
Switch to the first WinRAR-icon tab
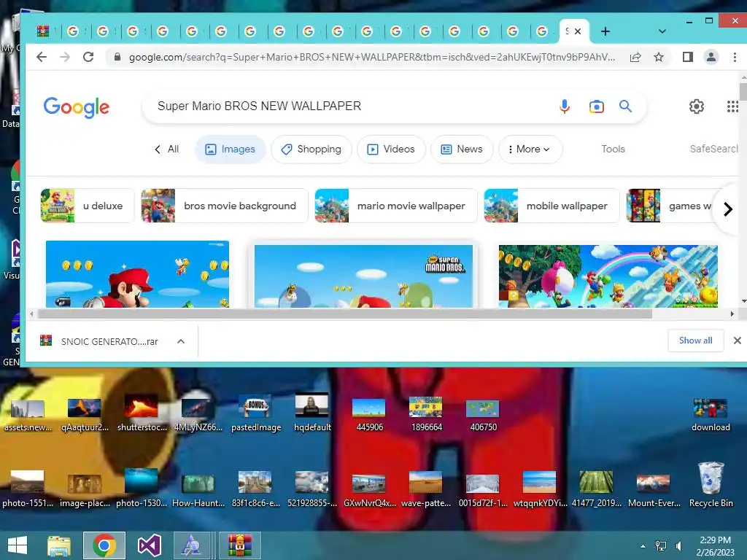43,31
